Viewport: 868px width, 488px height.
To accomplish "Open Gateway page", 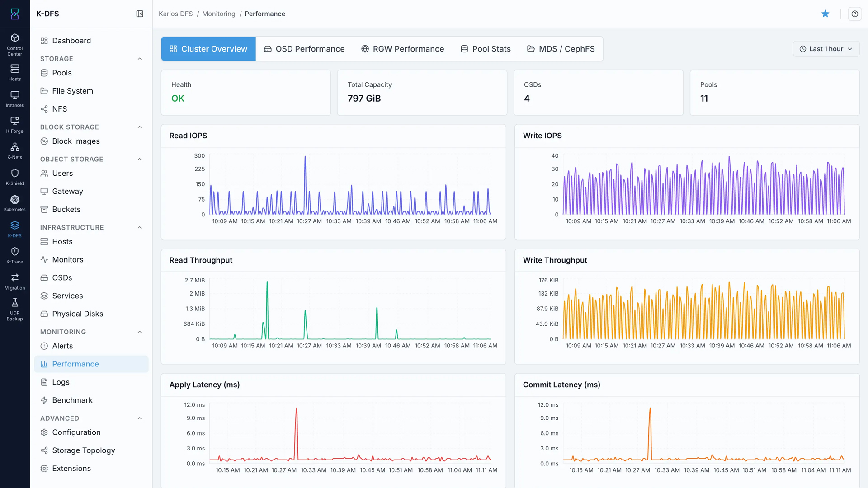I will coord(91,191).
